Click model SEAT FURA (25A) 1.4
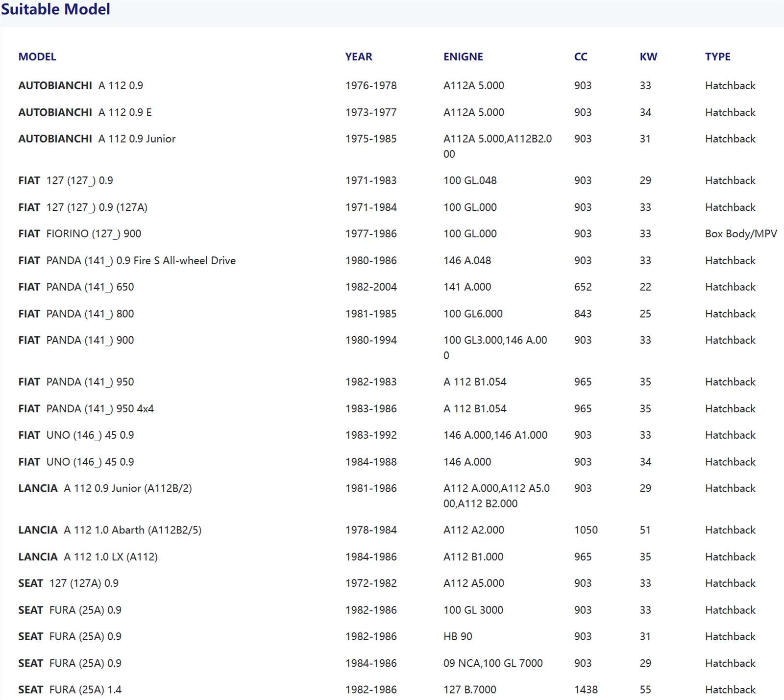784x700 pixels. pyautogui.click(x=70, y=690)
